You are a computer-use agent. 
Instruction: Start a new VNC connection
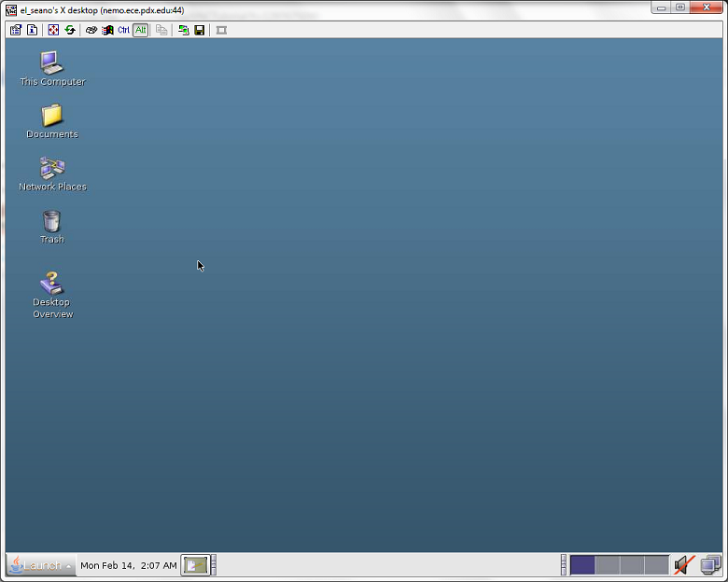(183, 30)
